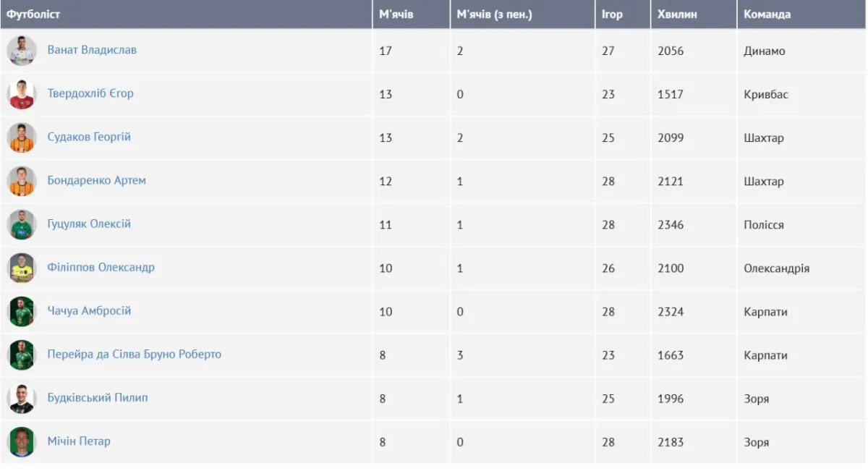Open Мічін Петар player link

point(79,441)
